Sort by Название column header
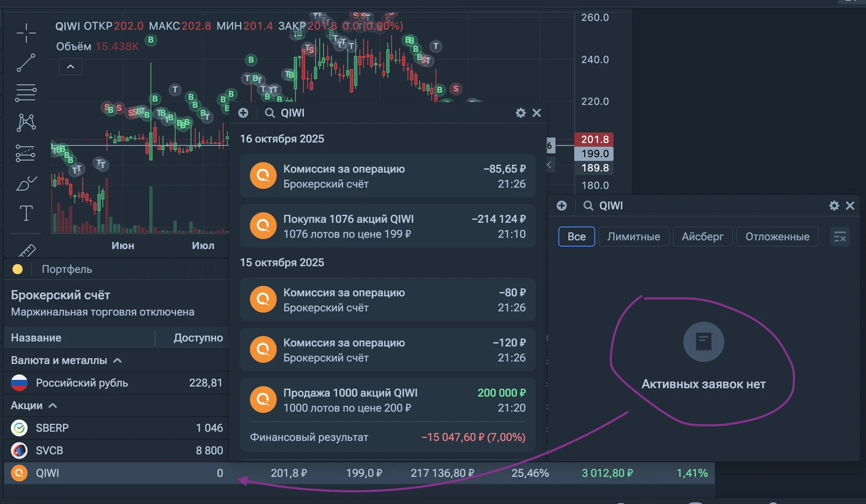This screenshot has width=866, height=504. coord(36,338)
